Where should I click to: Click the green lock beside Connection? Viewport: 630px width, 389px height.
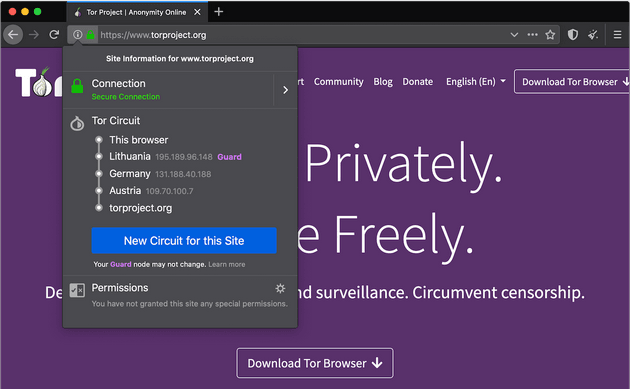(77, 86)
